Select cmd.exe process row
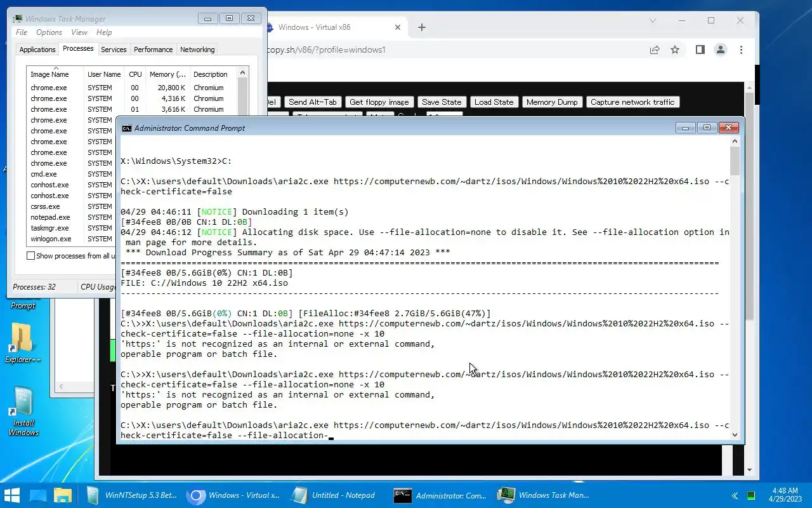This screenshot has height=508, width=812. tap(71, 174)
